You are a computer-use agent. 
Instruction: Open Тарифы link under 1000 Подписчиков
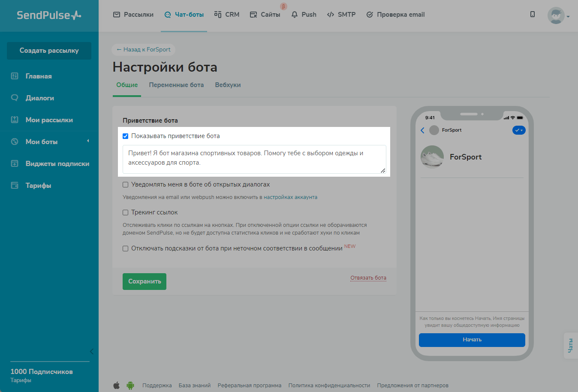click(21, 380)
